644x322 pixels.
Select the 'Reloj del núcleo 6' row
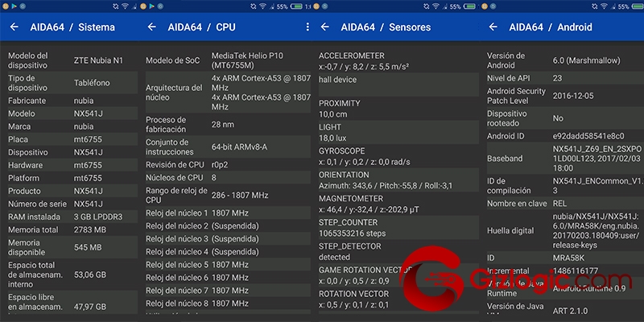(x=228, y=278)
